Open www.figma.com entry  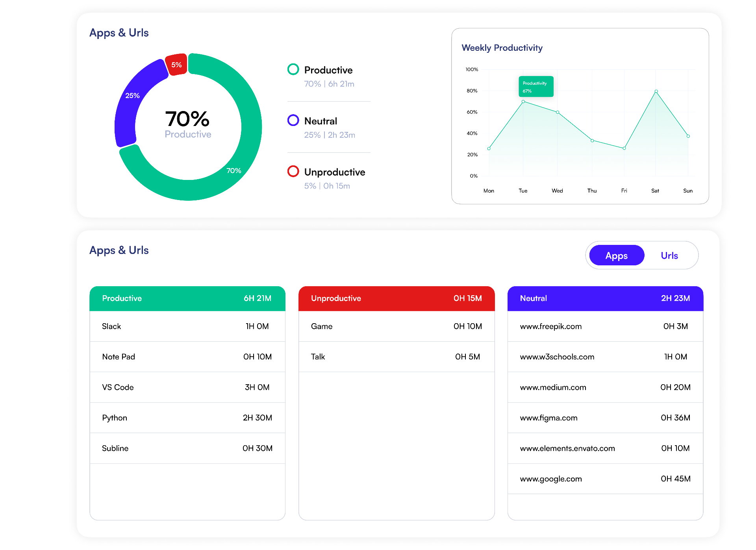605,418
